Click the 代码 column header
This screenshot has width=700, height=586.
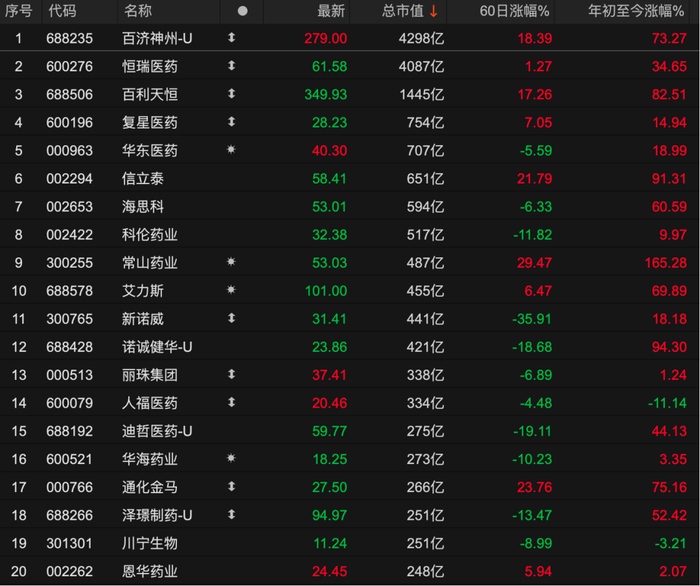(x=62, y=11)
